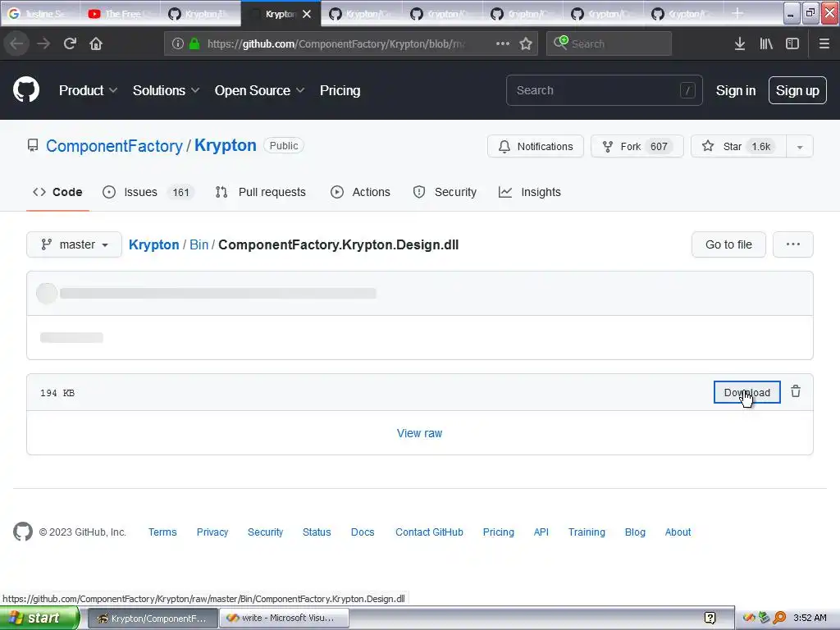Screen dimensions: 840x630
Task: Click the magnifier icon in system tray
Action: click(x=779, y=618)
